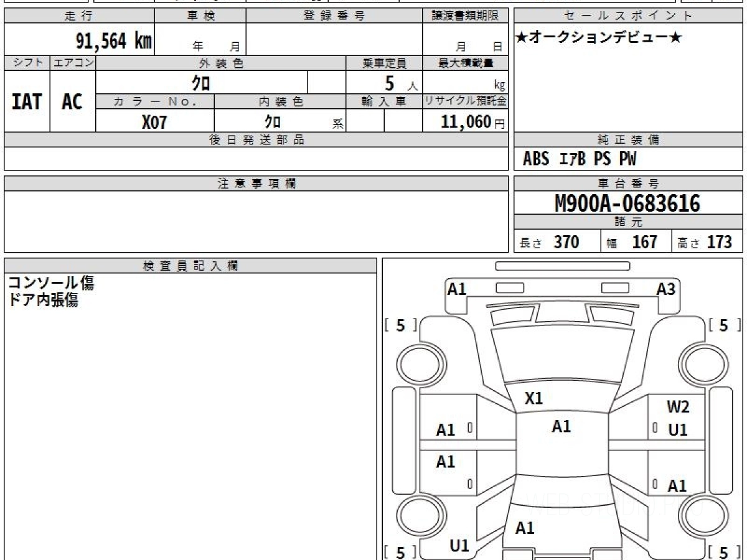Click the X1 damage mark on car diagram
The image size is (747, 560).
533,399
